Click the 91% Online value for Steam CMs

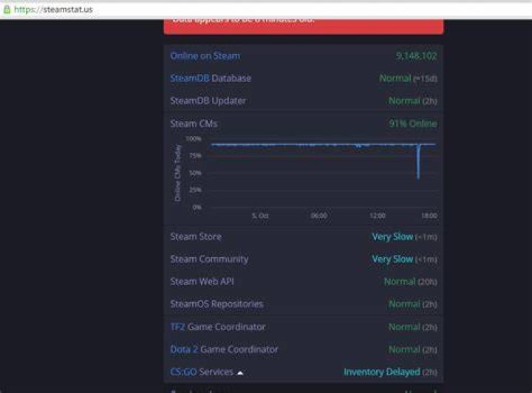413,124
